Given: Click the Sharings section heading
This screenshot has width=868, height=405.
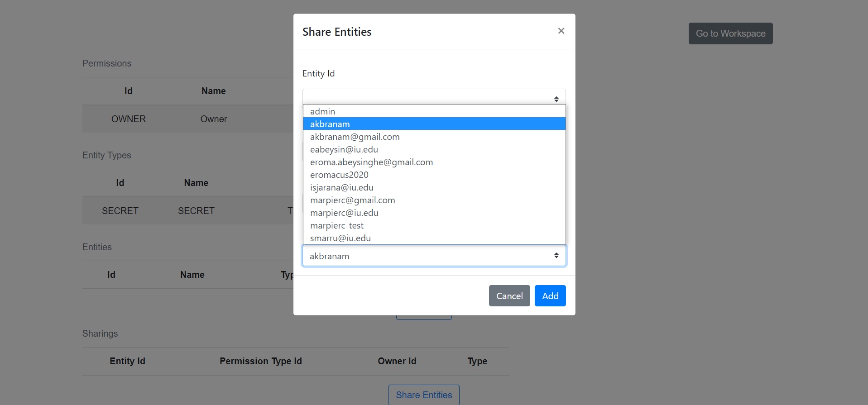Looking at the screenshot, I should tap(100, 334).
